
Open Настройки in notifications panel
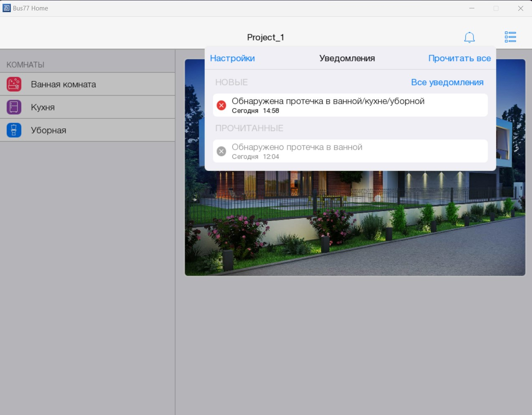[232, 59]
